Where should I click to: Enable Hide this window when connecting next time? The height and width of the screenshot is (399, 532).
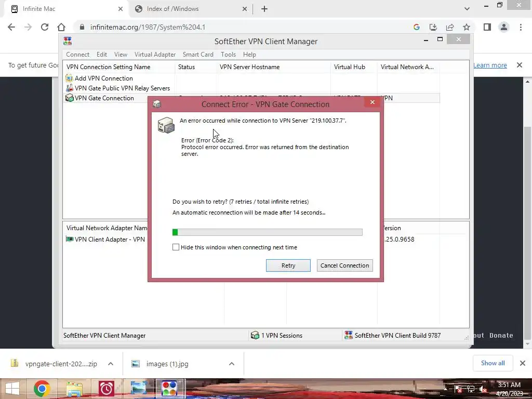pos(176,247)
